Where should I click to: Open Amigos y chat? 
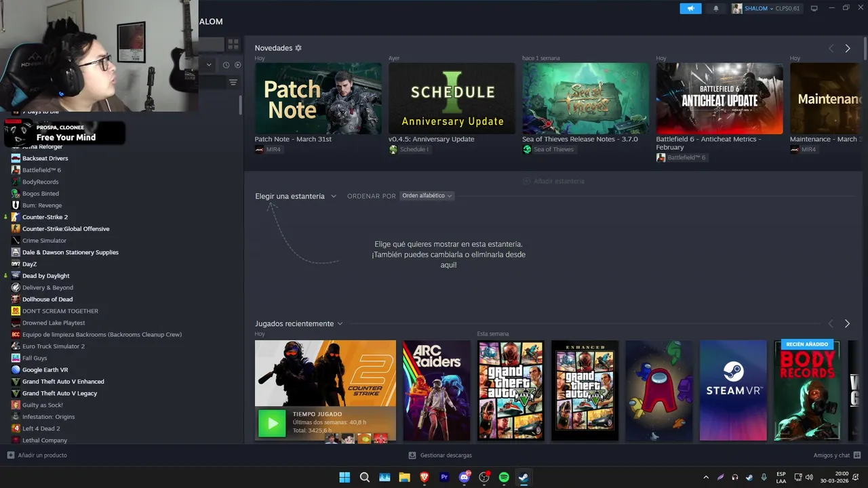[x=837, y=455]
